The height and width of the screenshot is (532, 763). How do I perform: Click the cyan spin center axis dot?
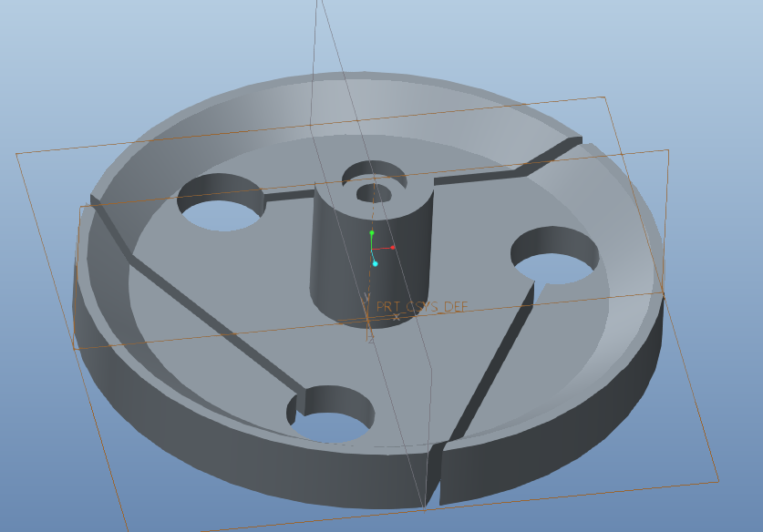375,264
